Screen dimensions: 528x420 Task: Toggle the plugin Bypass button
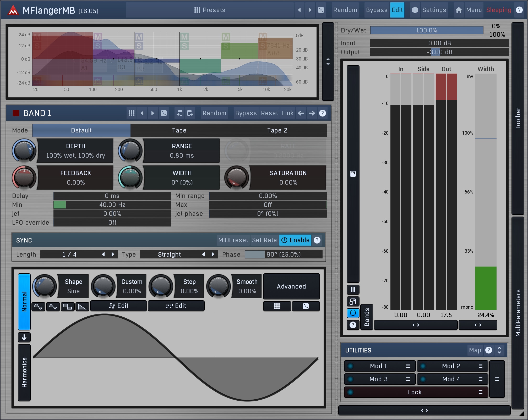(377, 10)
